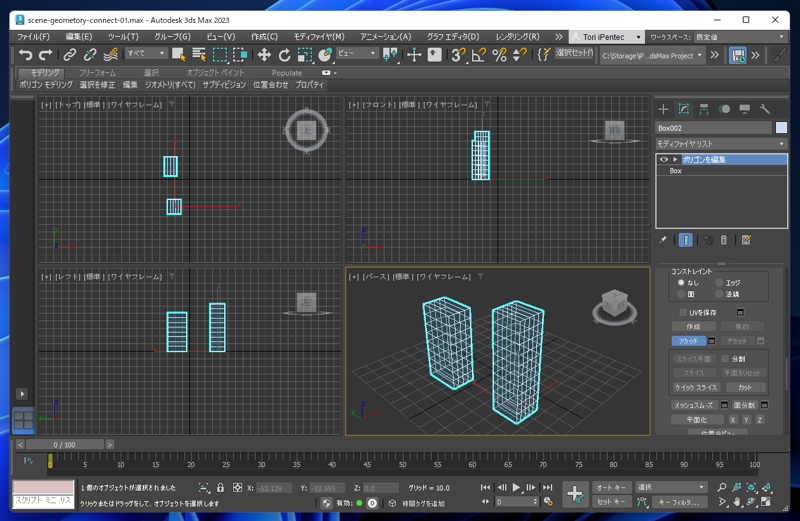
Task: Click the Rectangular Selection Region icon
Action: (x=219, y=54)
